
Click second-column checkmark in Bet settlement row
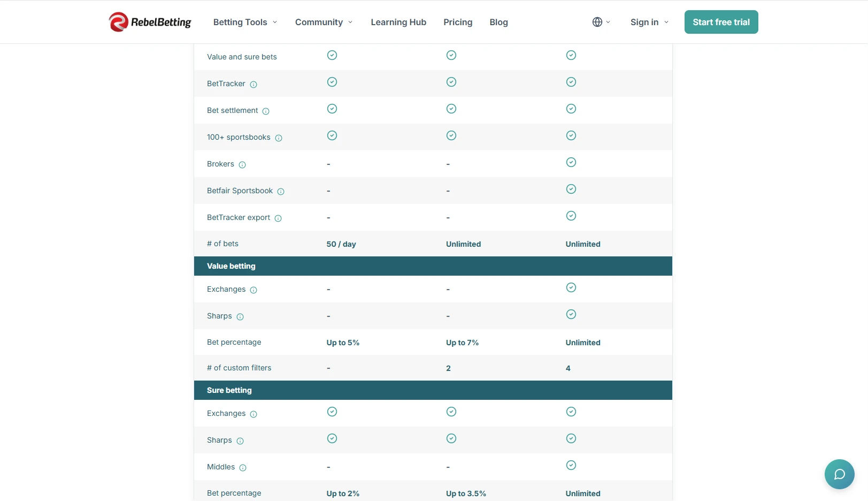[x=451, y=109]
